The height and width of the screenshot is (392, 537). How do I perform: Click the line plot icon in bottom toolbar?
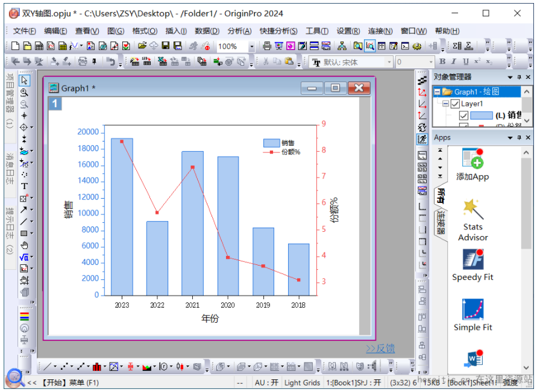tap(47, 367)
